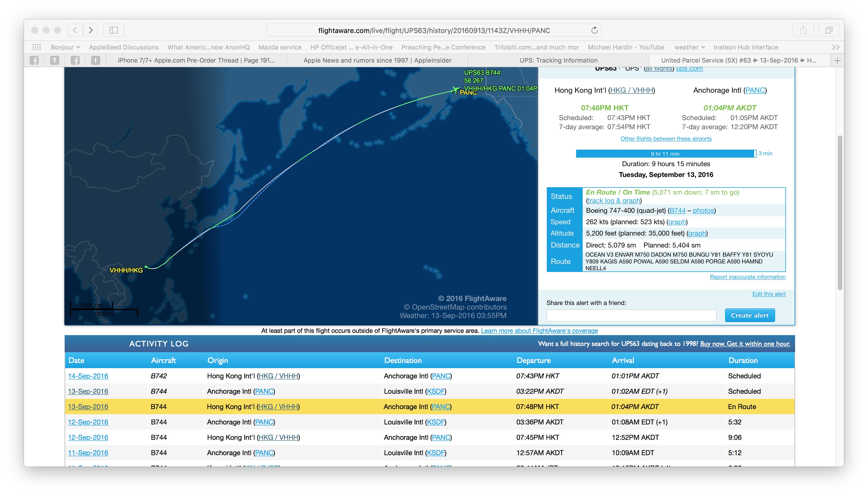Click the Safari back navigation arrow
The image size is (868, 495).
[x=75, y=30]
